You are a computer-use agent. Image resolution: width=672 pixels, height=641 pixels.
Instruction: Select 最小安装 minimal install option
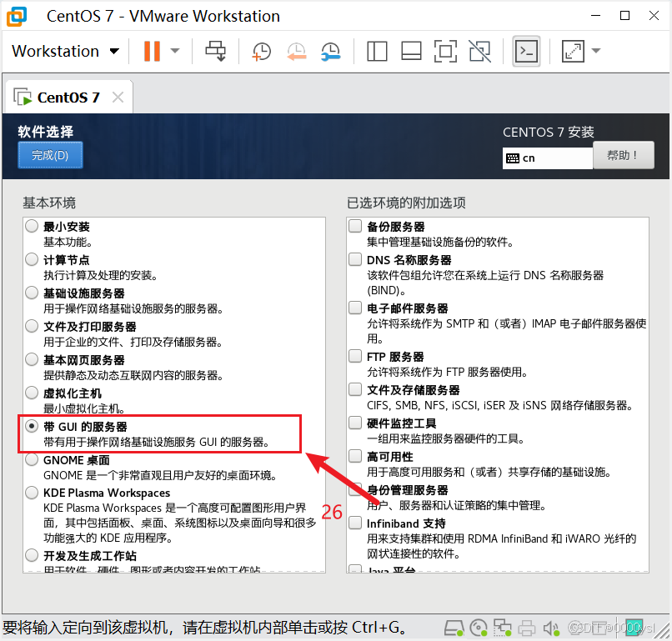(32, 226)
